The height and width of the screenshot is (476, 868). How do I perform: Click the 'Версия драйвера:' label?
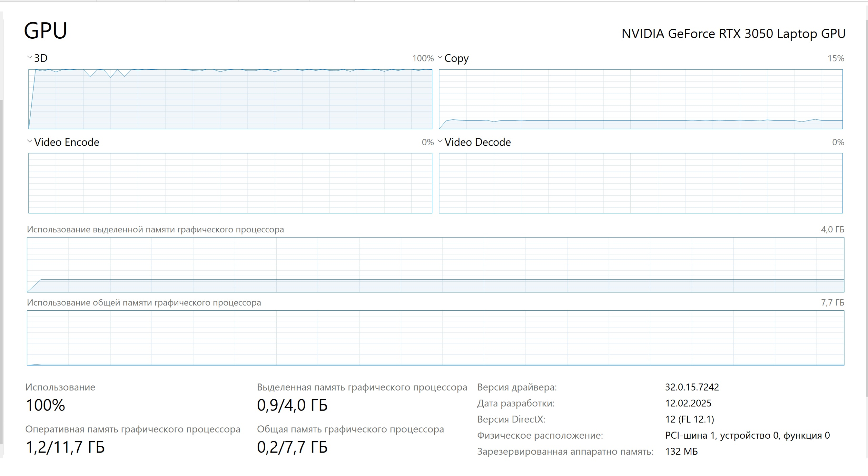(x=517, y=387)
